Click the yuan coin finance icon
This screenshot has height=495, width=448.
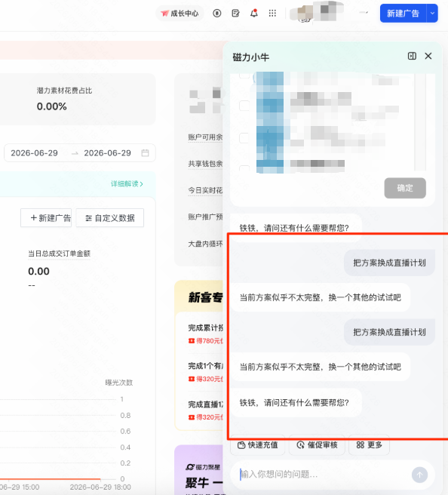click(216, 14)
